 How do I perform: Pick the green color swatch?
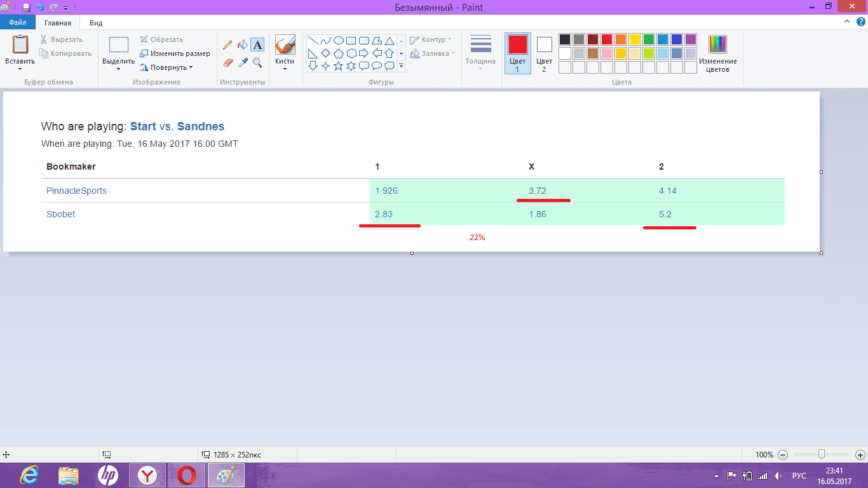click(x=648, y=39)
